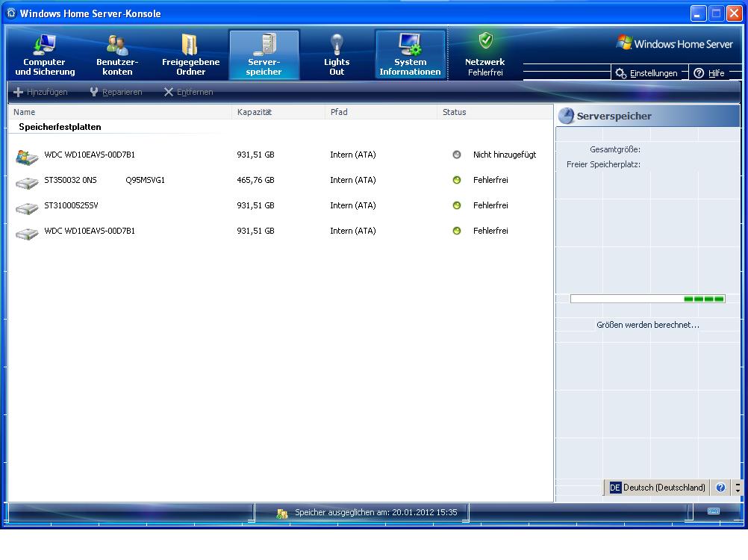
Task: Switch to the Freigegebene Ordner tab
Action: (x=190, y=55)
